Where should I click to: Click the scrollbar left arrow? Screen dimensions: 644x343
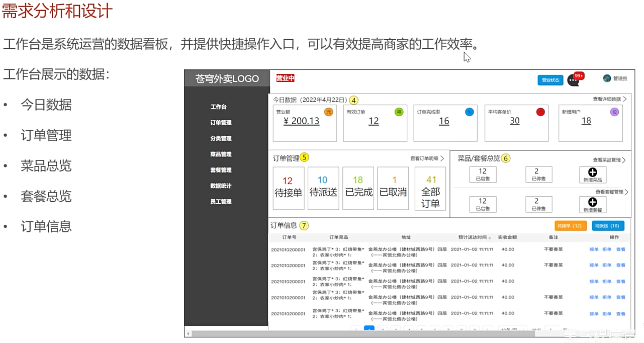[188, 333]
